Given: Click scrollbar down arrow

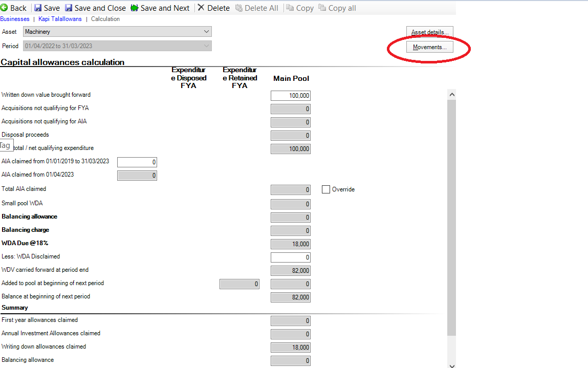Looking at the screenshot, I should [x=452, y=365].
